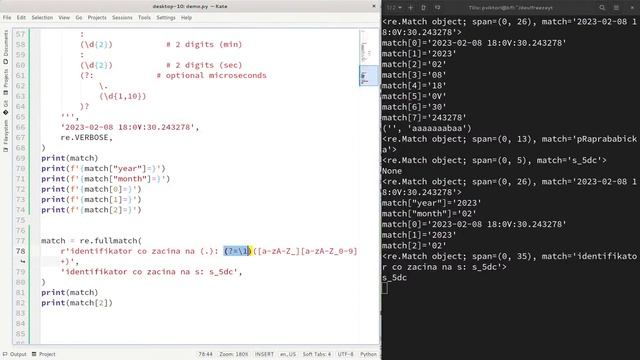Viewport: 640px width, 360px height.
Task: Click the wrapped-line indicator below line 78
Action: (23, 261)
